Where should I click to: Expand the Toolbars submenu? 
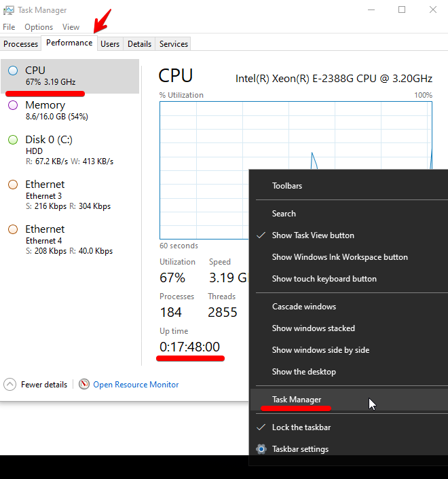(287, 186)
